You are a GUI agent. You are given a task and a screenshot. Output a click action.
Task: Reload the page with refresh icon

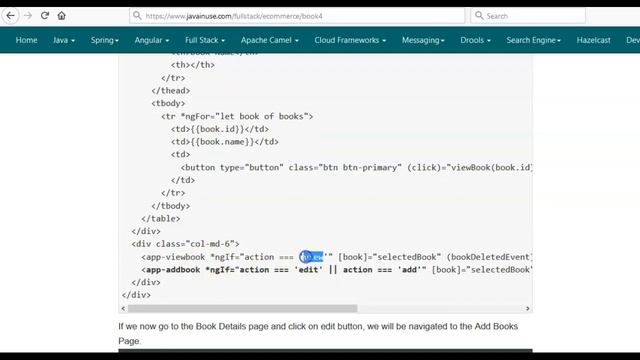tap(45, 16)
